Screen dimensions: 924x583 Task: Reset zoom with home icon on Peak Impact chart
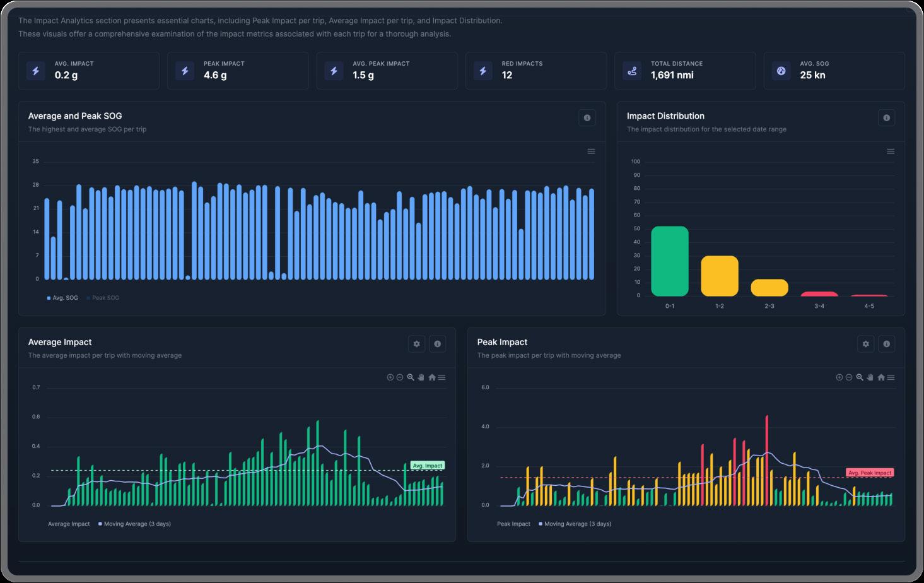pos(881,377)
